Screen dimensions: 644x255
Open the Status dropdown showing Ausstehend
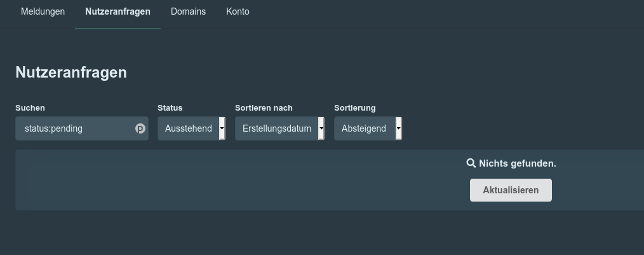coord(191,128)
